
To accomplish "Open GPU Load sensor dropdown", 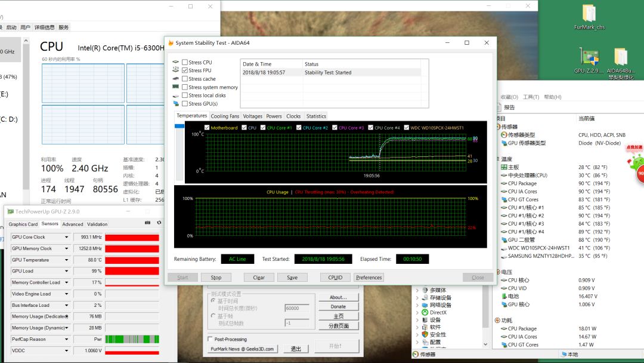I will [x=66, y=271].
